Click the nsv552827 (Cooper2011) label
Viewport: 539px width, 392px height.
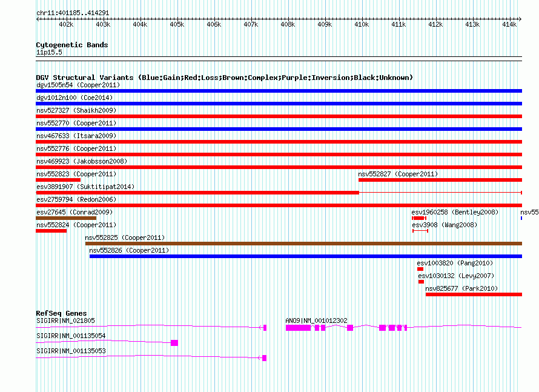pos(398,174)
